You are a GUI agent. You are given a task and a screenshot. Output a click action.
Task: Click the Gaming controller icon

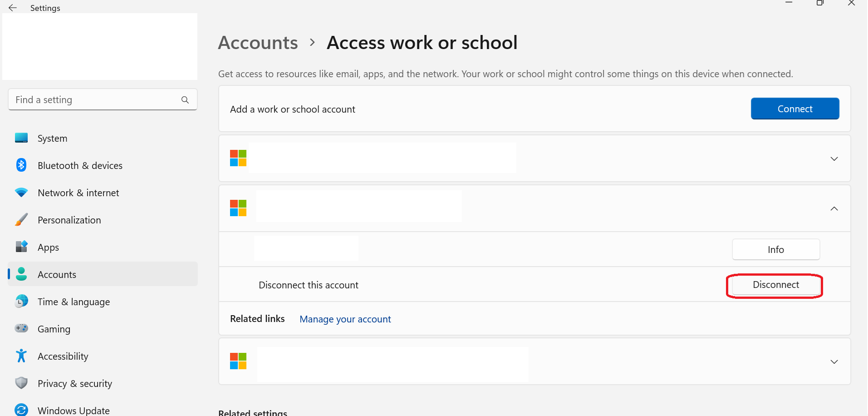[21, 328]
